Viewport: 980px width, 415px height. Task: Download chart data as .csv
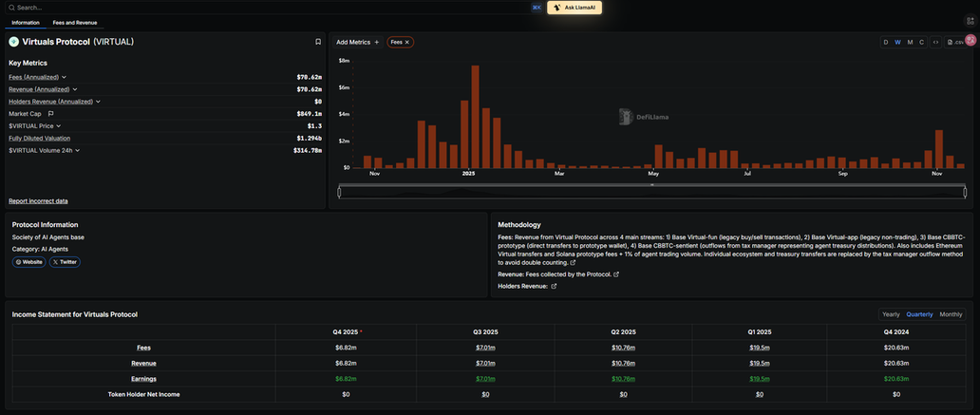tap(955, 42)
